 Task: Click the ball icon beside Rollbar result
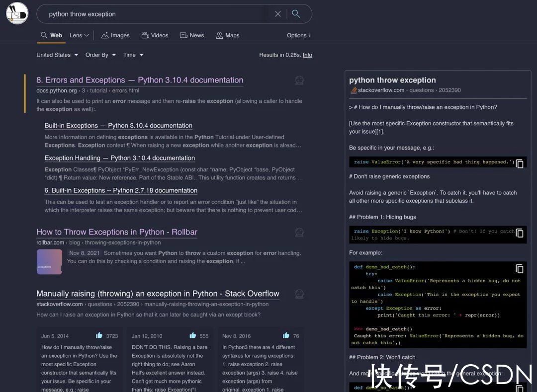[x=299, y=233]
